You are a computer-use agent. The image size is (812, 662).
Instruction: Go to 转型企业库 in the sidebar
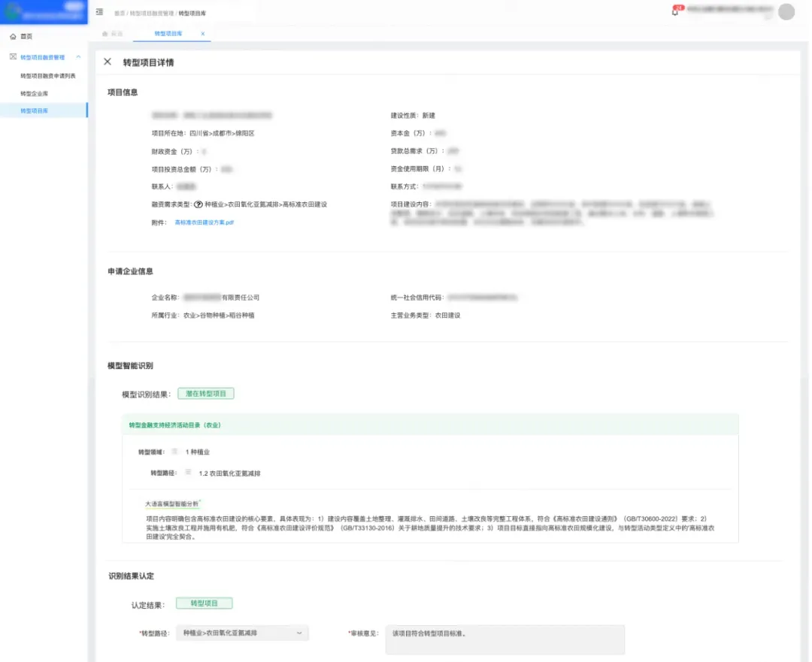[34, 93]
